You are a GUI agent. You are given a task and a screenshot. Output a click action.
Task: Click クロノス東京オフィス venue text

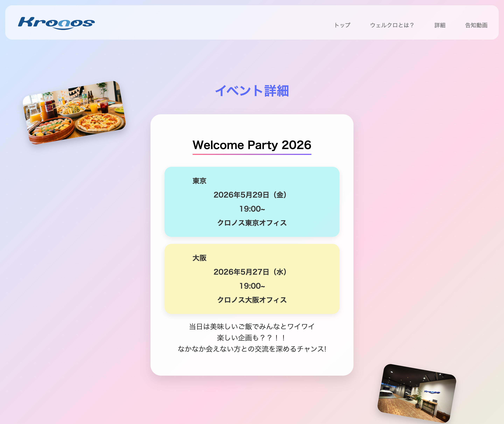point(252,223)
